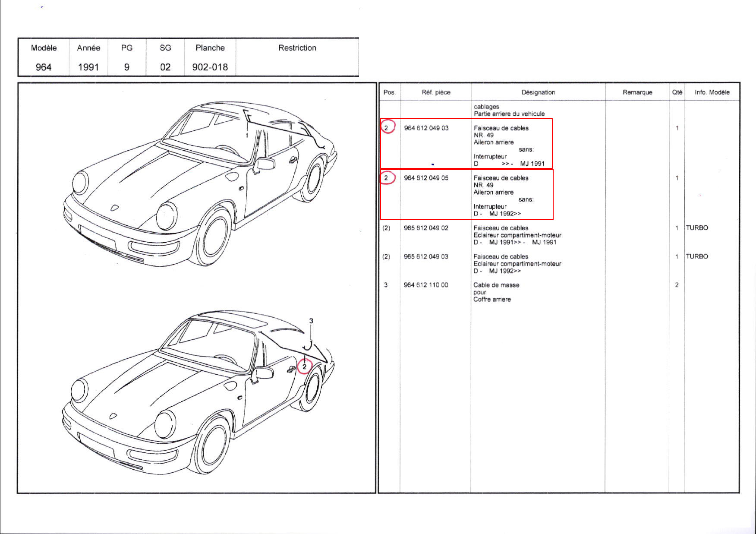Select part number 965 612 049 02
Image resolution: width=756 pixels, height=534 pixels.
[x=426, y=228]
